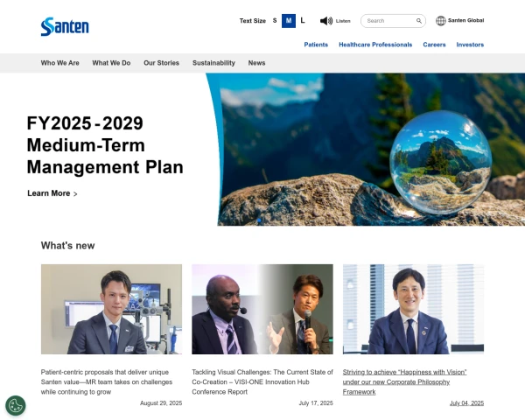The height and width of the screenshot is (420, 525).
Task: Click the Listen speaker icon
Action: coord(326,21)
